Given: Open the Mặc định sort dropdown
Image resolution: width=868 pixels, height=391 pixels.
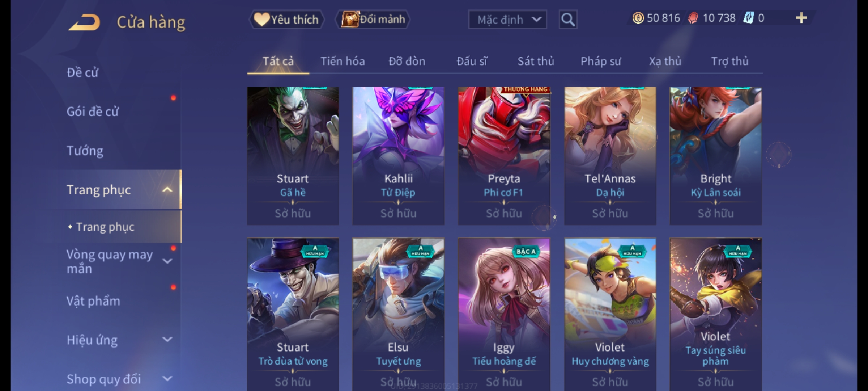Looking at the screenshot, I should click(x=507, y=20).
